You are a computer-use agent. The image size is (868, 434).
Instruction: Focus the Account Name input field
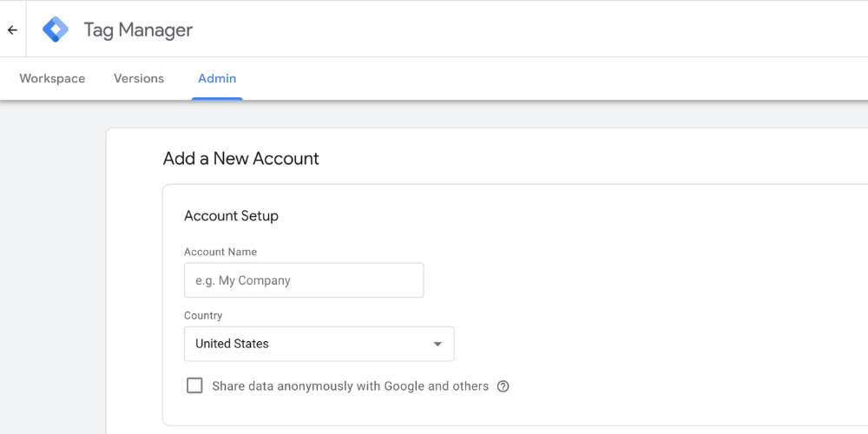304,280
